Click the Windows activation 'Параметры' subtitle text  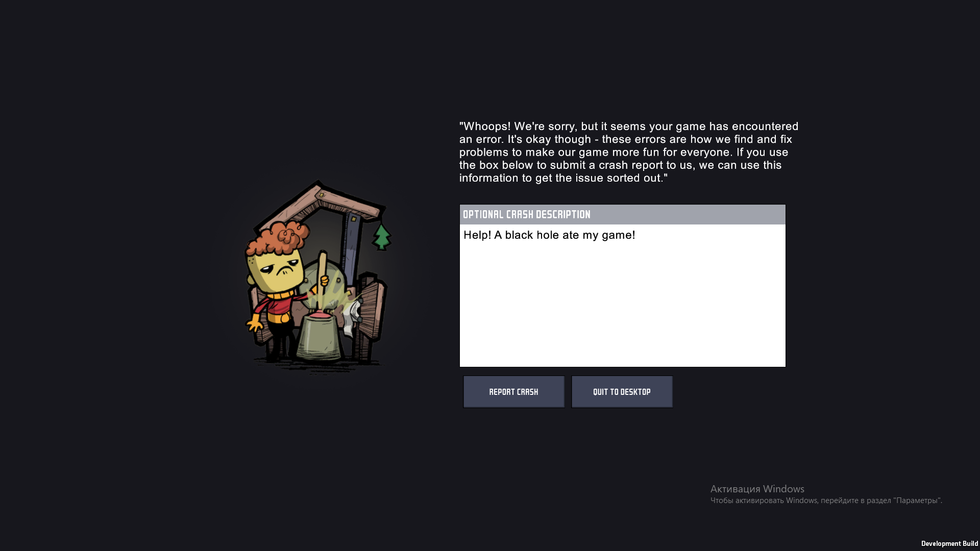(x=826, y=500)
